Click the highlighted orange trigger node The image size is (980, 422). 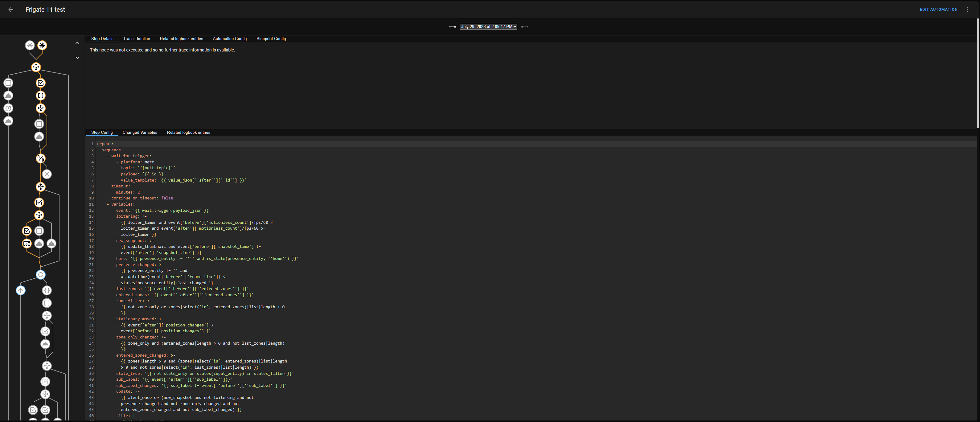click(x=42, y=45)
